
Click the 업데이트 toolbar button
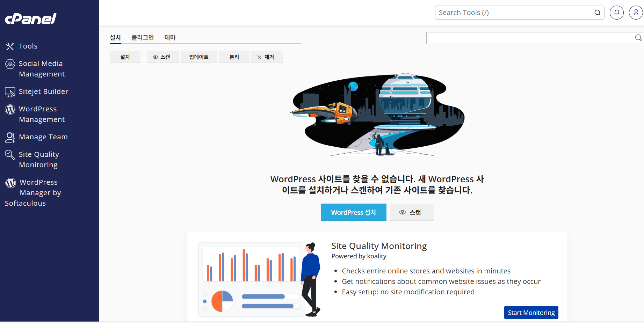tap(199, 57)
